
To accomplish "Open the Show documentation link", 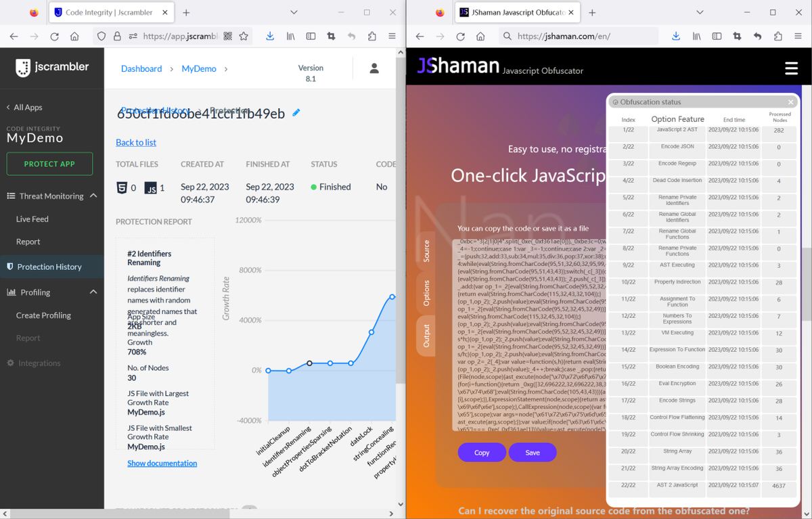I will 162,463.
